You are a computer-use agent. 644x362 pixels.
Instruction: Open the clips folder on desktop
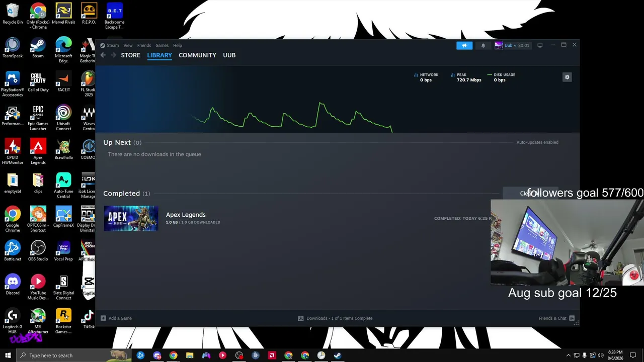(x=38, y=183)
